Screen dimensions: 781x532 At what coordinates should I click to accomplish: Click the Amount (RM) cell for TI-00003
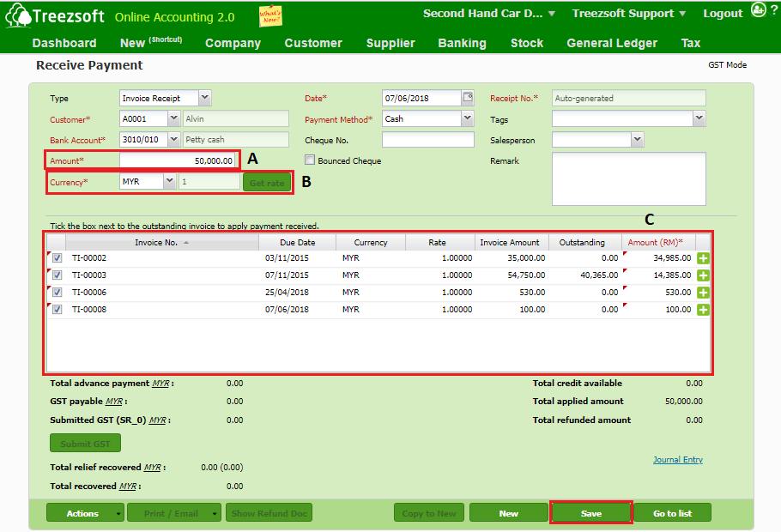click(x=658, y=275)
